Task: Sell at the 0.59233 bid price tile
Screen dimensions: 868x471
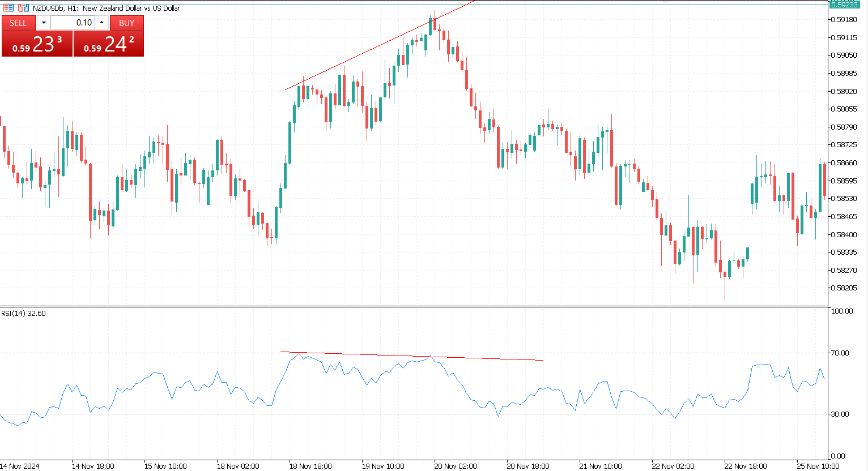Action: coord(37,44)
